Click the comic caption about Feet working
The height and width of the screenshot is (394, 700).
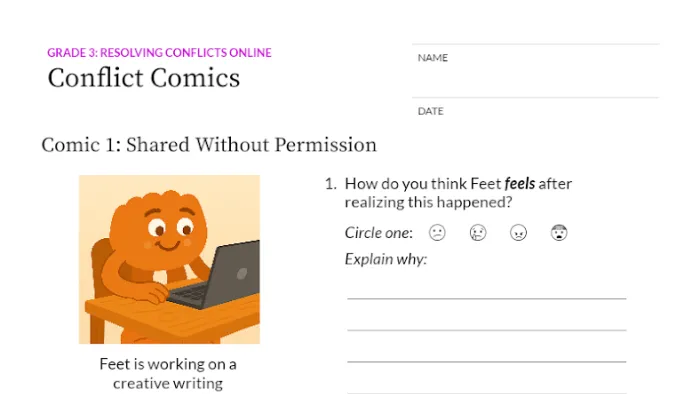click(x=168, y=373)
